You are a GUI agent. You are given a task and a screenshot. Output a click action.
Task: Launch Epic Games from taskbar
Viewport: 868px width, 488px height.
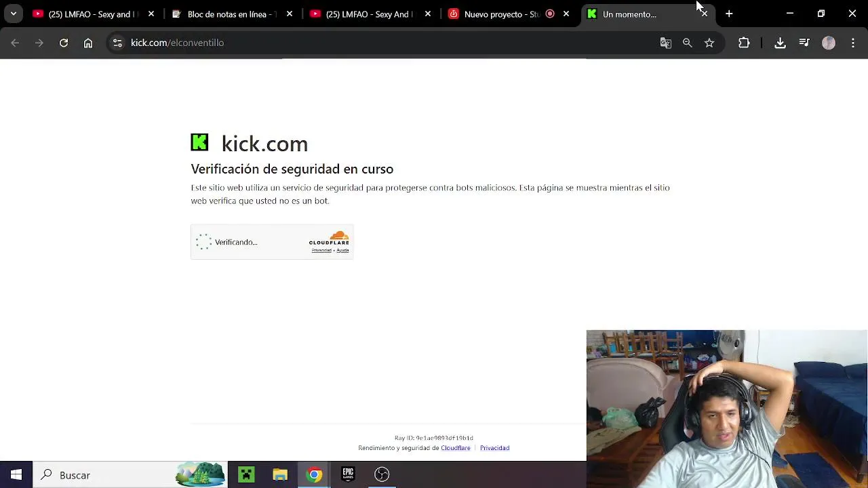coord(348,475)
